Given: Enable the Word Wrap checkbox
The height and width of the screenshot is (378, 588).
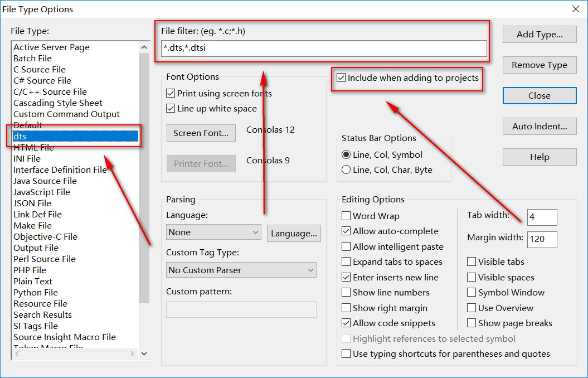Looking at the screenshot, I should (x=347, y=216).
